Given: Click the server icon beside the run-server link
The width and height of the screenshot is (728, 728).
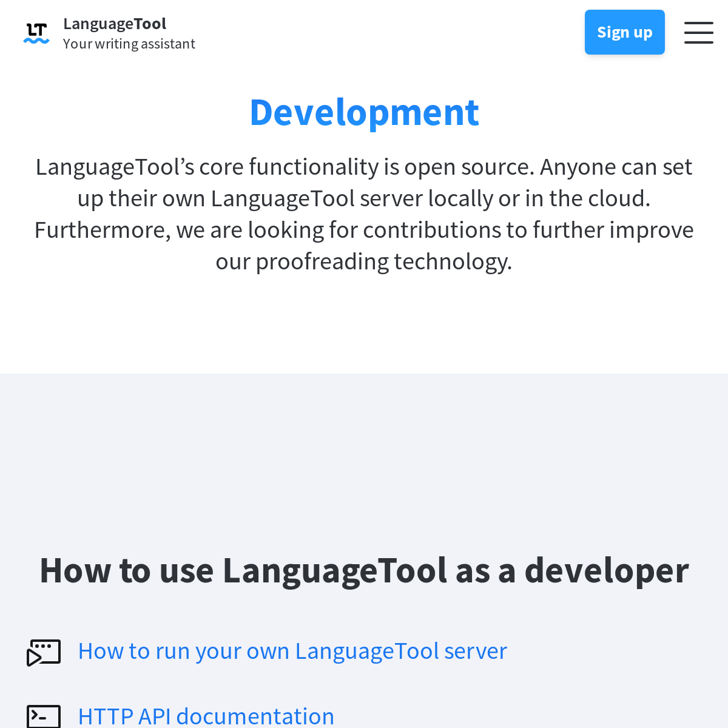Looking at the screenshot, I should (44, 653).
